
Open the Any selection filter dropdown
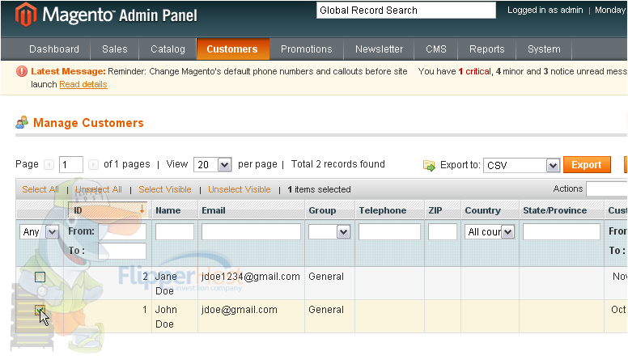[39, 232]
